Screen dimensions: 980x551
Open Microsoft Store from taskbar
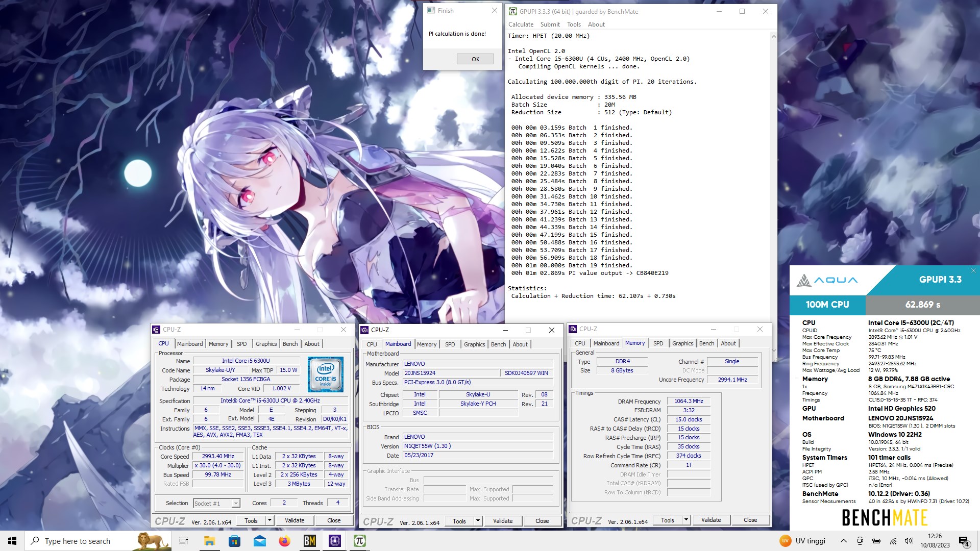pyautogui.click(x=234, y=541)
